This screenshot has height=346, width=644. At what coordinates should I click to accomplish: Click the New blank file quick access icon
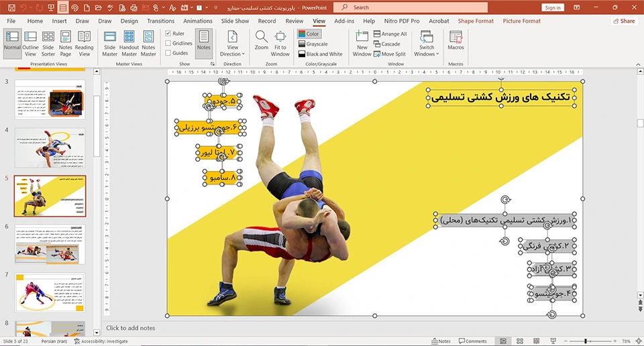click(x=87, y=7)
